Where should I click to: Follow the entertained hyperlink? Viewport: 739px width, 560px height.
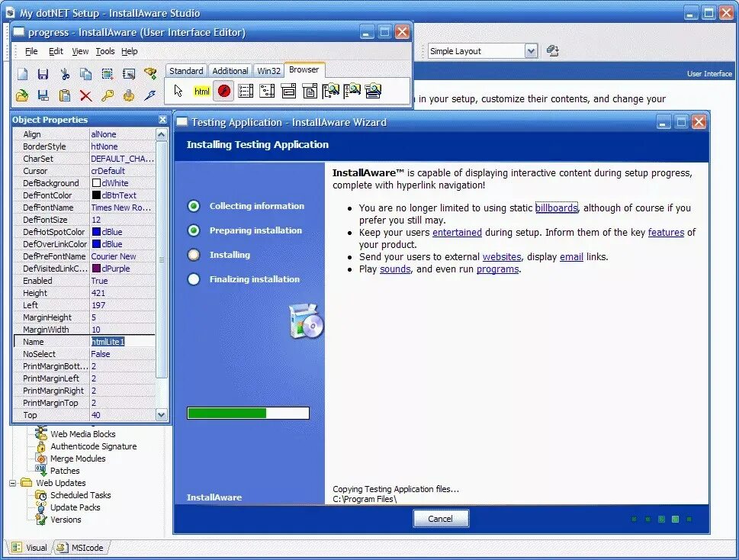coord(457,233)
